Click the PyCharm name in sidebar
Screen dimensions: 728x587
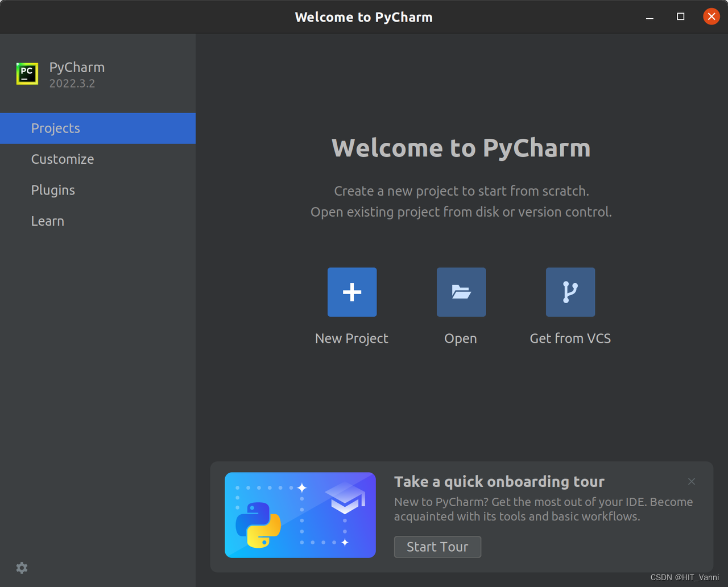(77, 68)
